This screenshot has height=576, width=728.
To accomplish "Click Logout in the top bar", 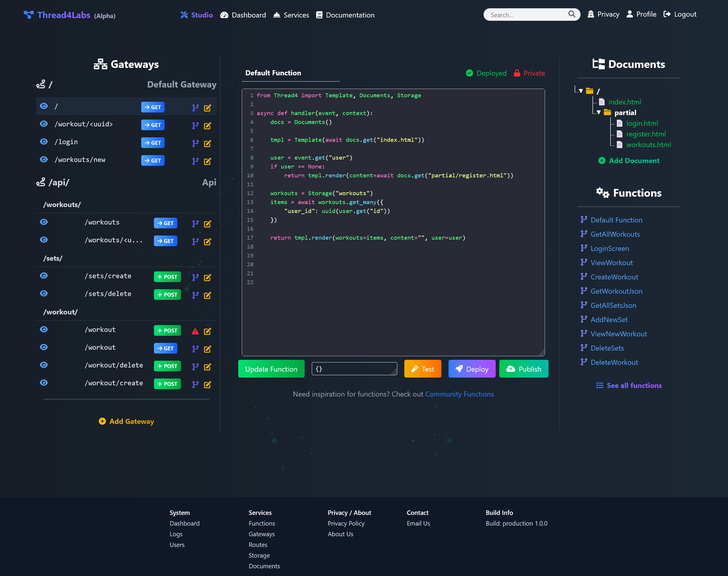I will point(680,14).
